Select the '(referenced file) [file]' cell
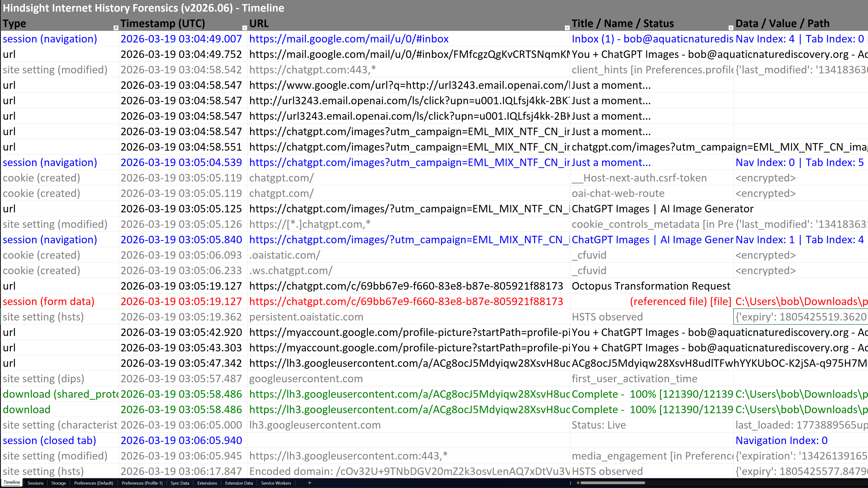The width and height of the screenshot is (868, 488). pos(652,301)
